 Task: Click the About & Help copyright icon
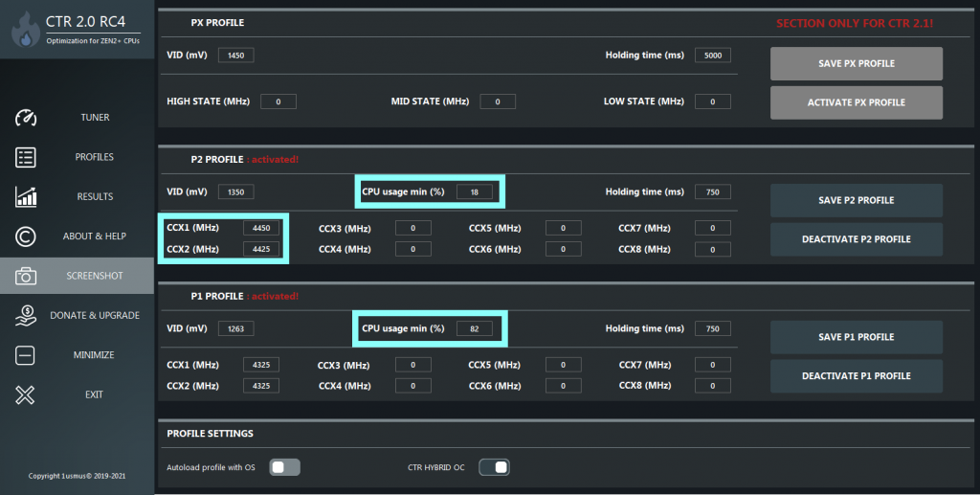click(26, 236)
